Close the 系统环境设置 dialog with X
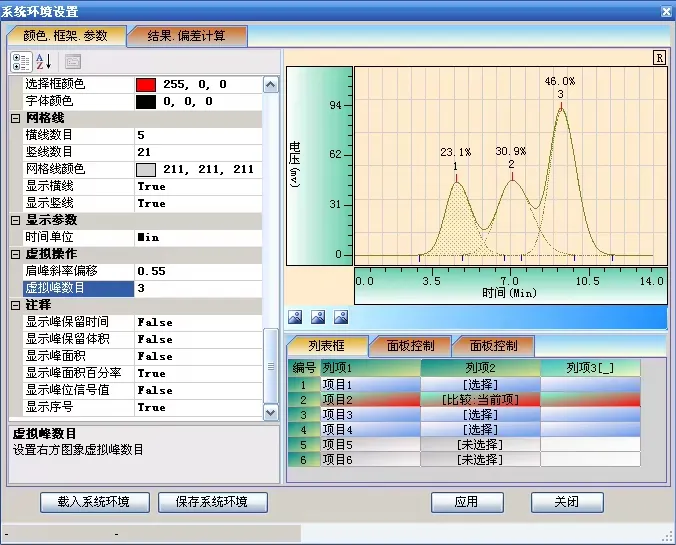 pos(667,12)
